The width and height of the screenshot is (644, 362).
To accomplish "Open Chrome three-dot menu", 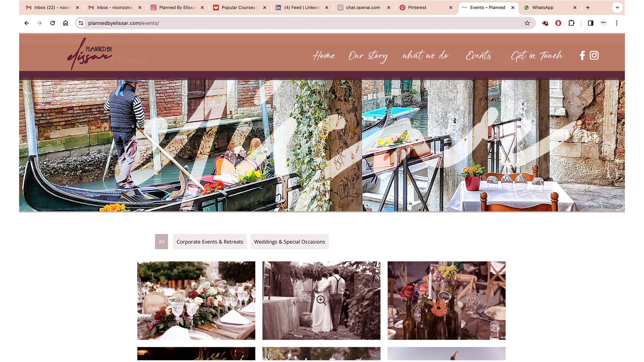I will click(x=616, y=23).
